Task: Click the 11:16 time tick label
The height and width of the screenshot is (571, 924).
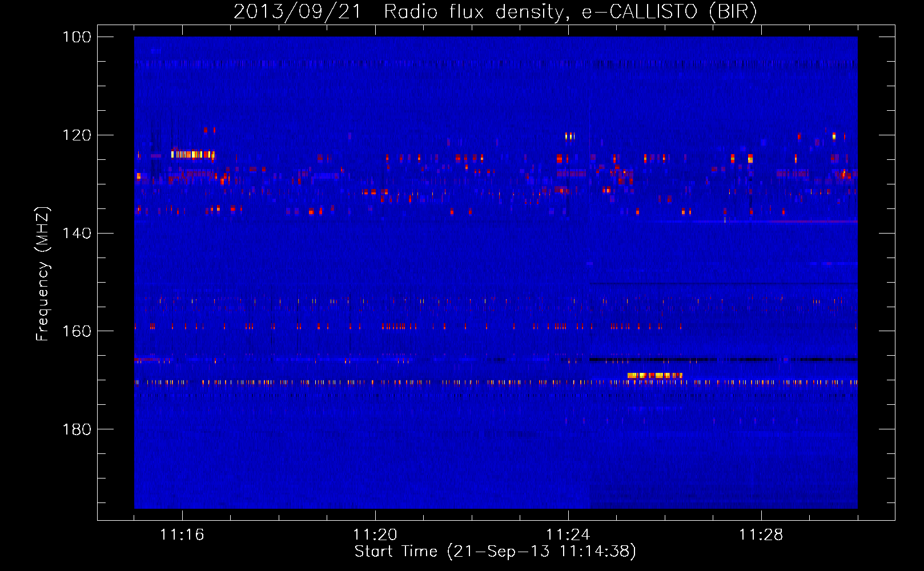Action: [x=182, y=534]
